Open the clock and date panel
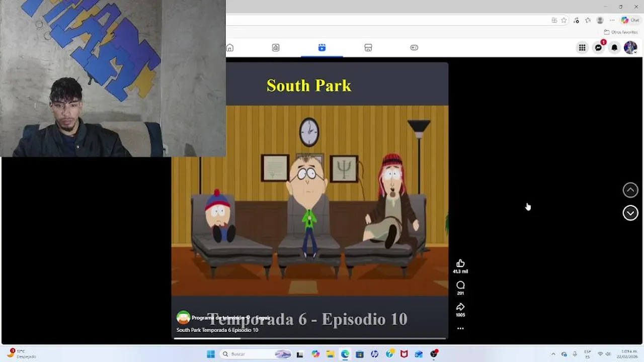The width and height of the screenshot is (644, 362). (628, 354)
